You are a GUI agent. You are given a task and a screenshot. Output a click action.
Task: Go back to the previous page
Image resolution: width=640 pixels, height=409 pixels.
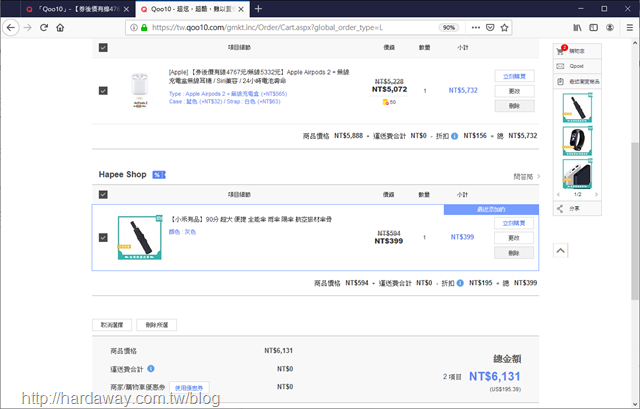(11, 28)
